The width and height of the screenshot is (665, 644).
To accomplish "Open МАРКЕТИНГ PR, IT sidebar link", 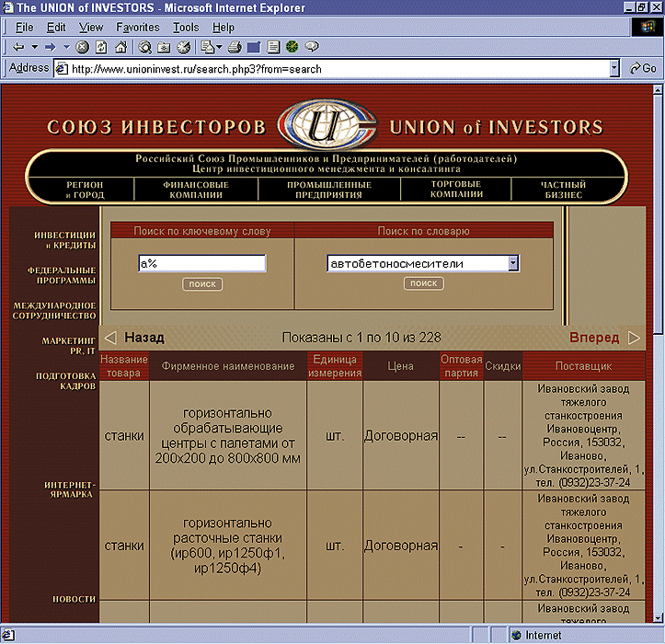I will click(69, 346).
